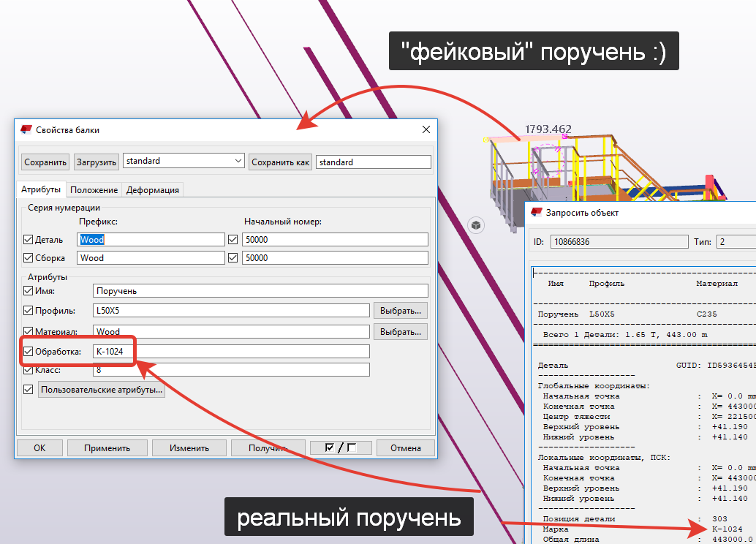
Task: Toggle the Сборка prefix checkbox
Action: coord(29,258)
